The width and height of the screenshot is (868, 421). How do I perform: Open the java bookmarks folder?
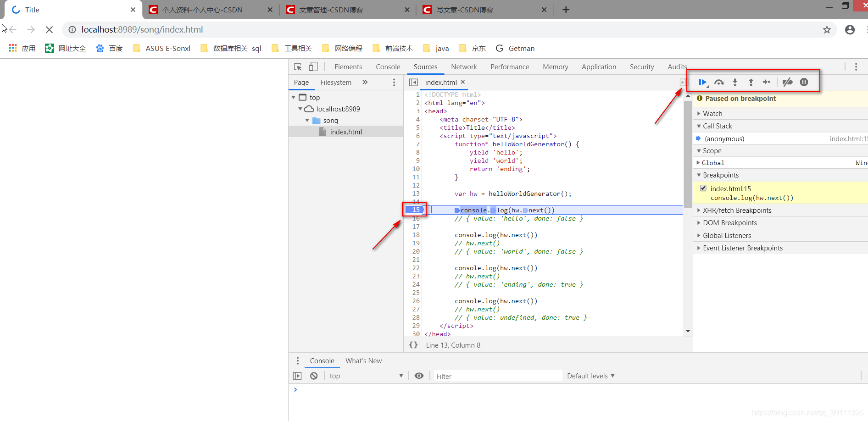(x=436, y=48)
